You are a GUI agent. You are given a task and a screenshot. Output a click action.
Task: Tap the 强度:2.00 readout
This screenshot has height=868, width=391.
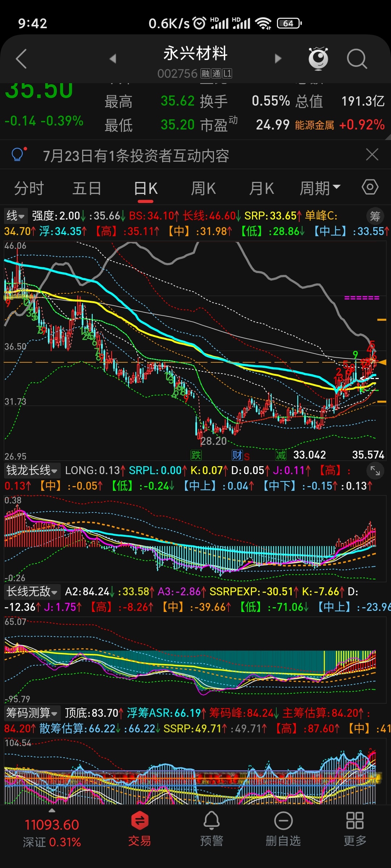59,216
